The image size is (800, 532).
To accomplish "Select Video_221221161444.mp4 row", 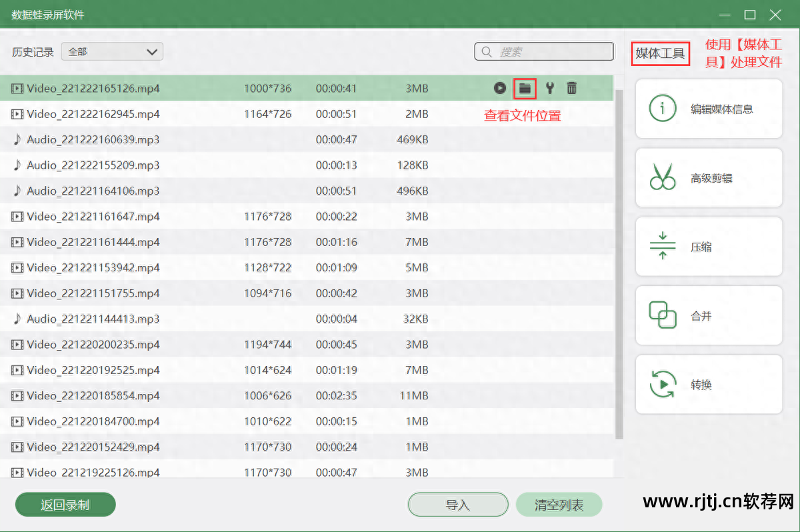I will click(307, 242).
